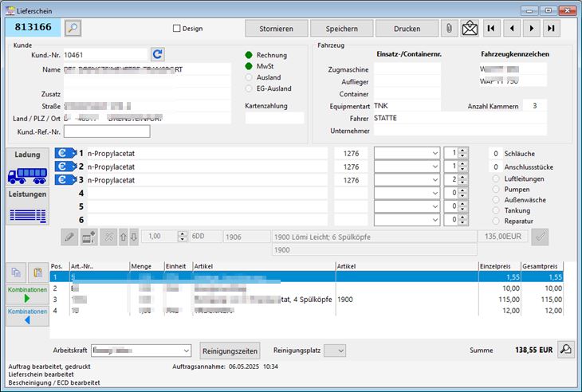
Task: Refresh customer data next to Kund.-Nr.
Action: coord(158,54)
